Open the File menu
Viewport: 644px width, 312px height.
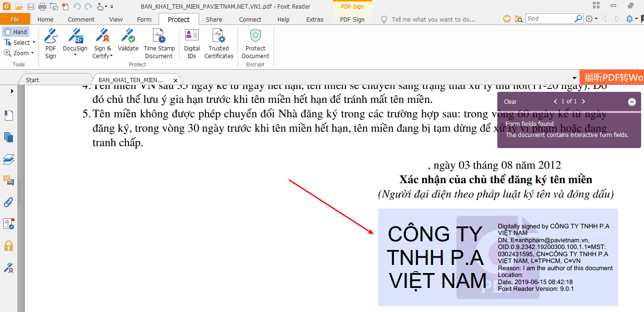click(15, 19)
